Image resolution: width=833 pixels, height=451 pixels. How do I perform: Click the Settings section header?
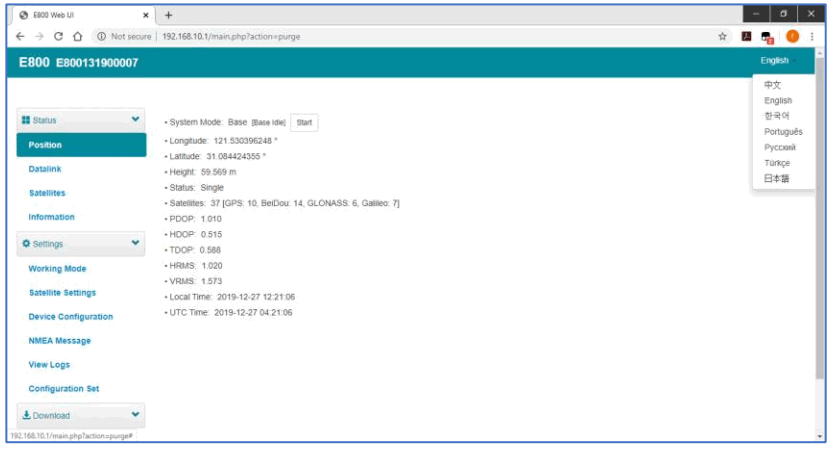click(x=81, y=243)
